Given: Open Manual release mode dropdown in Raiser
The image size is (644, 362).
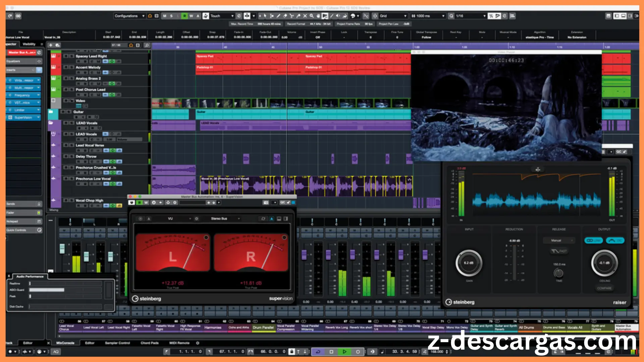Looking at the screenshot, I should [558, 240].
